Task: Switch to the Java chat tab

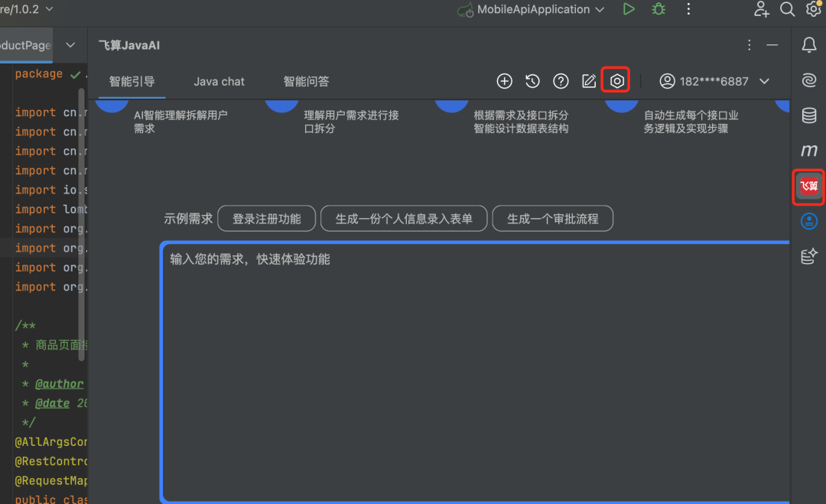Action: point(220,81)
